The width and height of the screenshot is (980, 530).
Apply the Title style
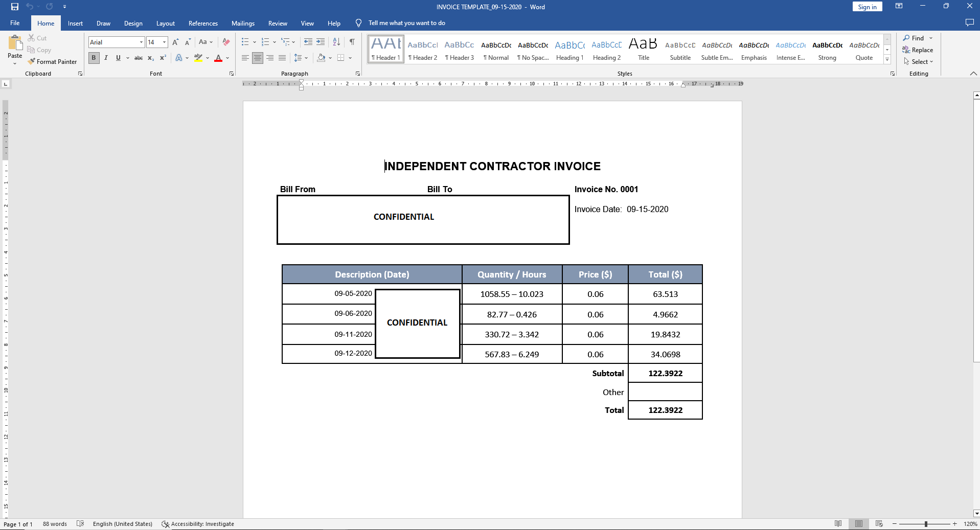tap(644, 49)
